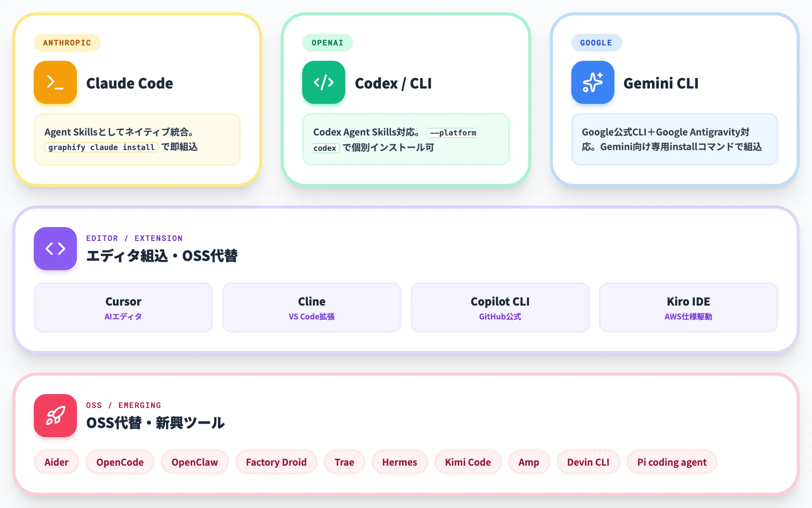Click the 'OSS / EMERGING' label
The width and height of the screenshot is (812, 508).
123,405
